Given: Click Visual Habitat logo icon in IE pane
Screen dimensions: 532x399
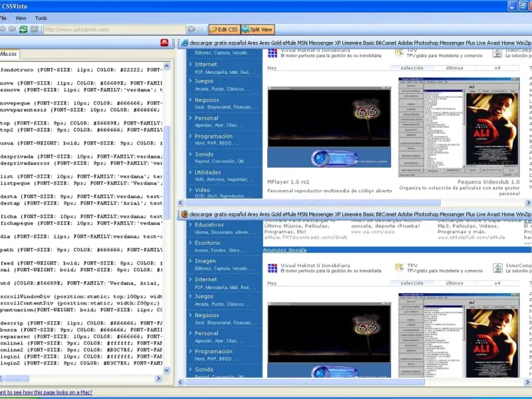Looking at the screenshot, I should coord(273,53).
